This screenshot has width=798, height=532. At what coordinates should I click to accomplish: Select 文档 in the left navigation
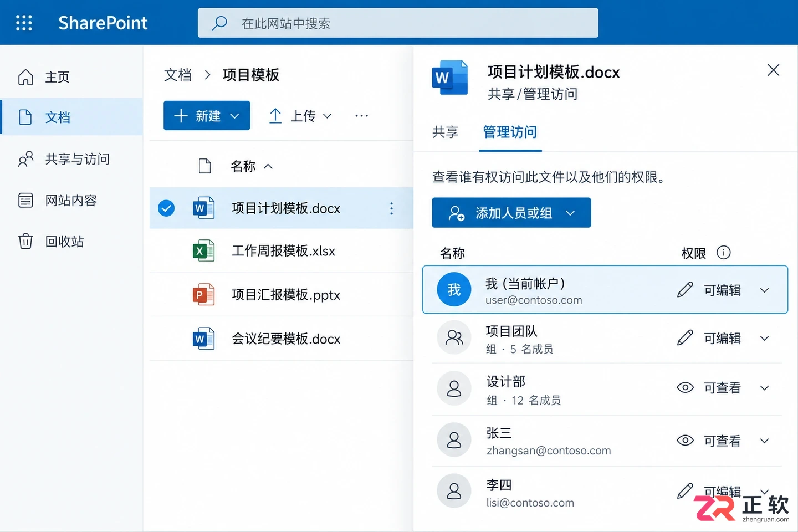coord(71,117)
